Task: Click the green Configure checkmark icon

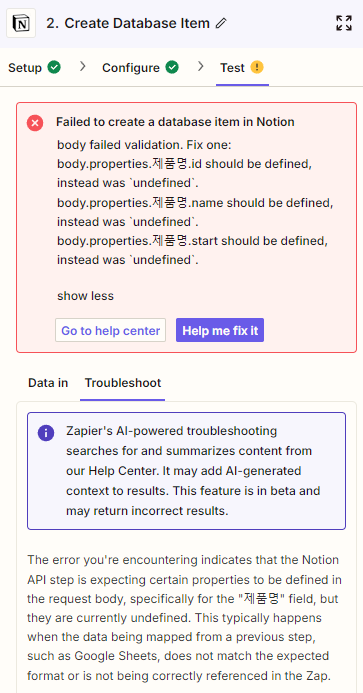Action: (172, 67)
